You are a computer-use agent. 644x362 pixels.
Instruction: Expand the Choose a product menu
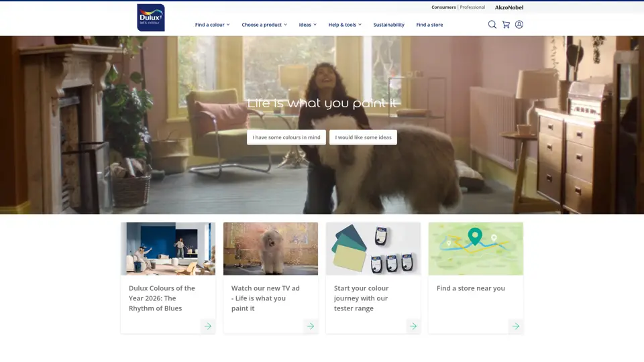(264, 25)
